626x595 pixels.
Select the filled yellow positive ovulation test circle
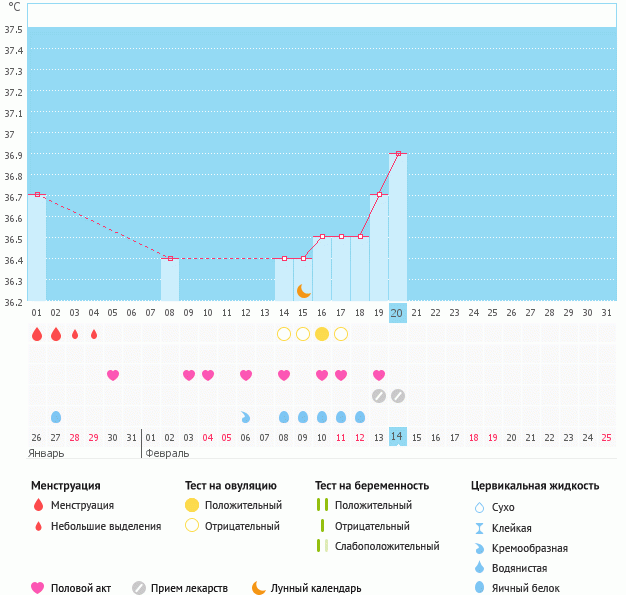pyautogui.click(x=322, y=334)
